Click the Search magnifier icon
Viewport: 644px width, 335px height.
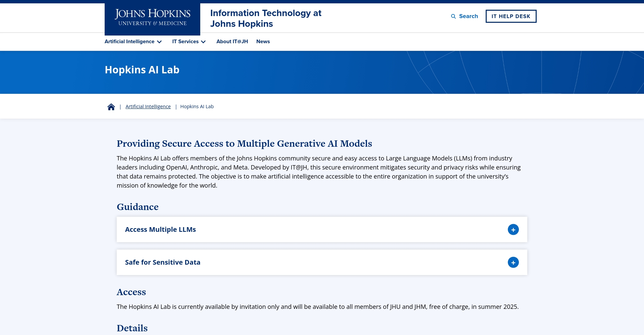point(453,16)
